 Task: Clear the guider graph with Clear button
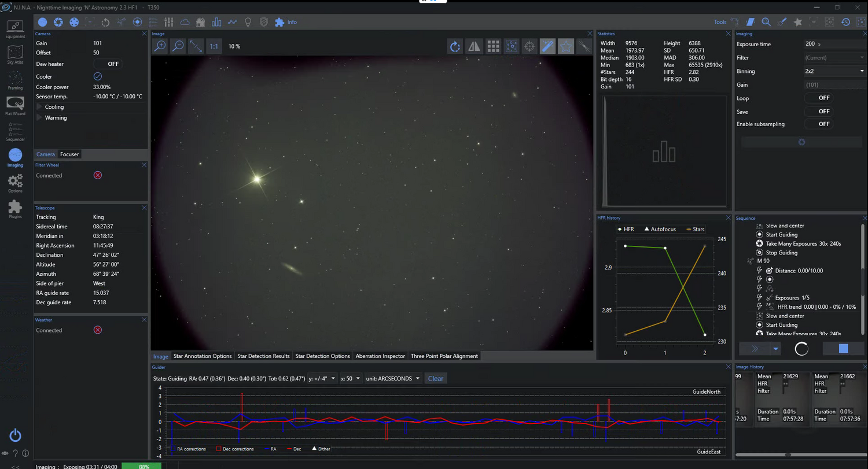tap(436, 379)
